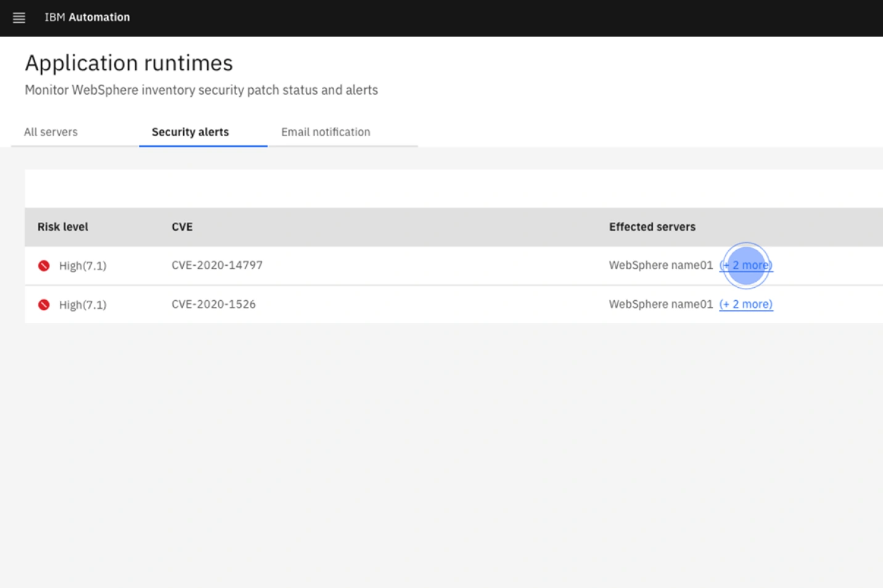Open the hamburger navigation menu
This screenshot has height=588, width=883.
click(19, 18)
